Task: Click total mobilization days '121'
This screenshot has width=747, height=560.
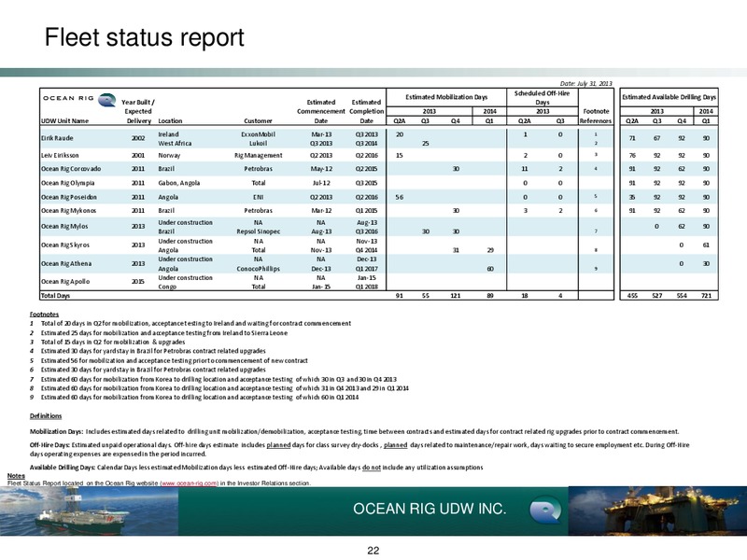Action: tap(456, 296)
